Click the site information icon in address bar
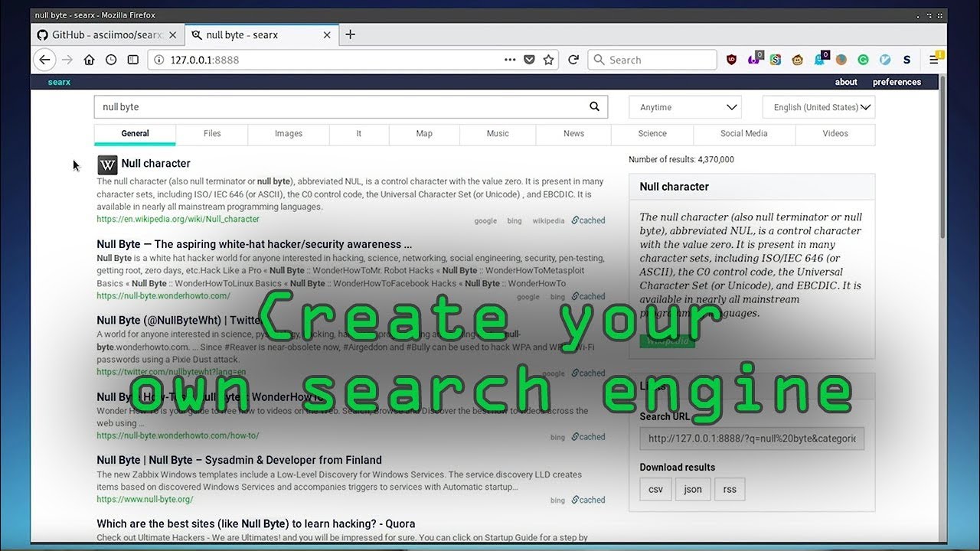980x551 pixels. pyautogui.click(x=158, y=60)
